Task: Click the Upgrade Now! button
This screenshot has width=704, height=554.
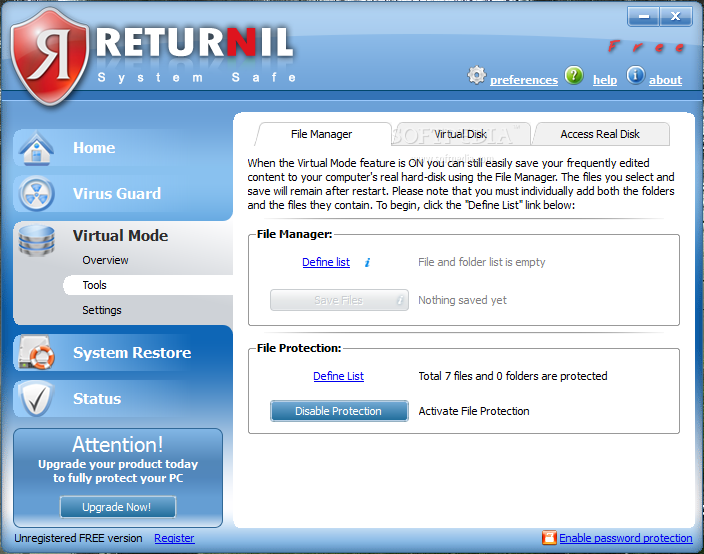Action: [x=118, y=507]
